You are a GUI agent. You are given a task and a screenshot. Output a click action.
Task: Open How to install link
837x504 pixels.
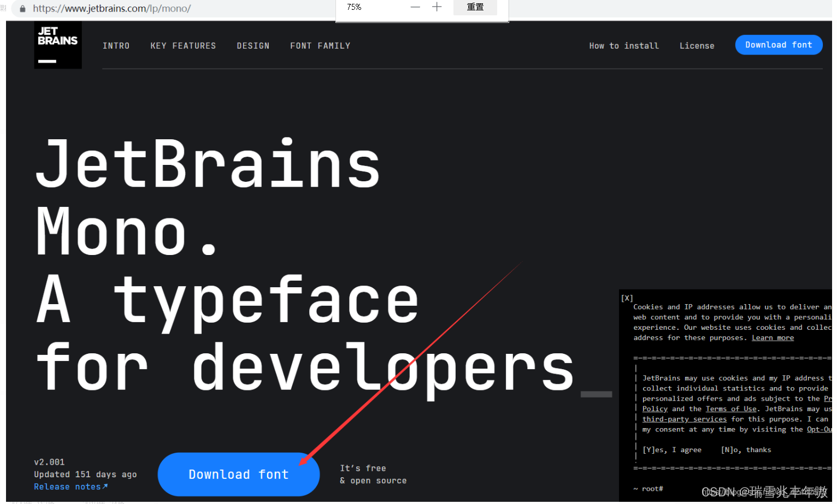pos(624,46)
